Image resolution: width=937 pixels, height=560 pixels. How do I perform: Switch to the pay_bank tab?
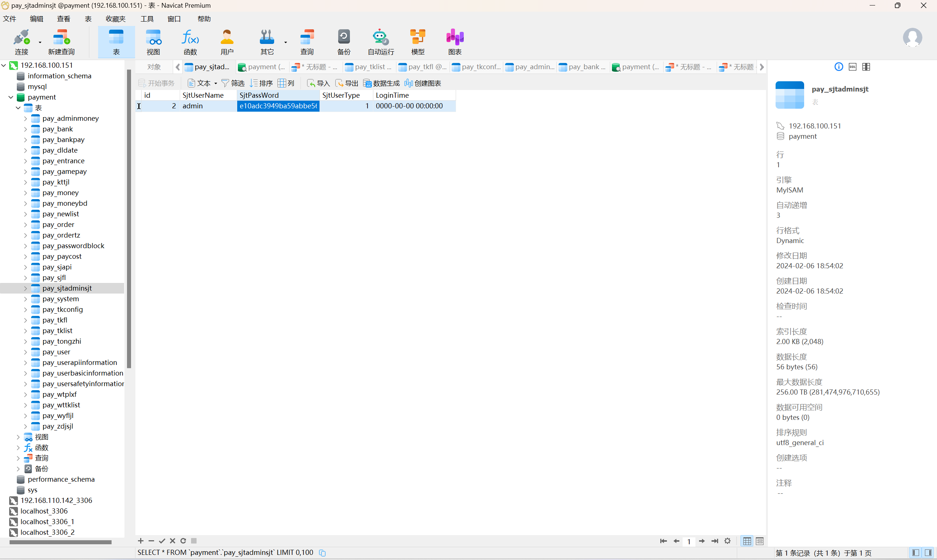[582, 67]
